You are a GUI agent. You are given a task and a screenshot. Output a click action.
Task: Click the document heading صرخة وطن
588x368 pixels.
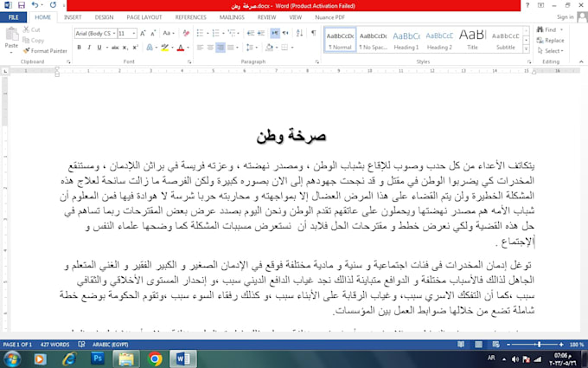(291, 136)
